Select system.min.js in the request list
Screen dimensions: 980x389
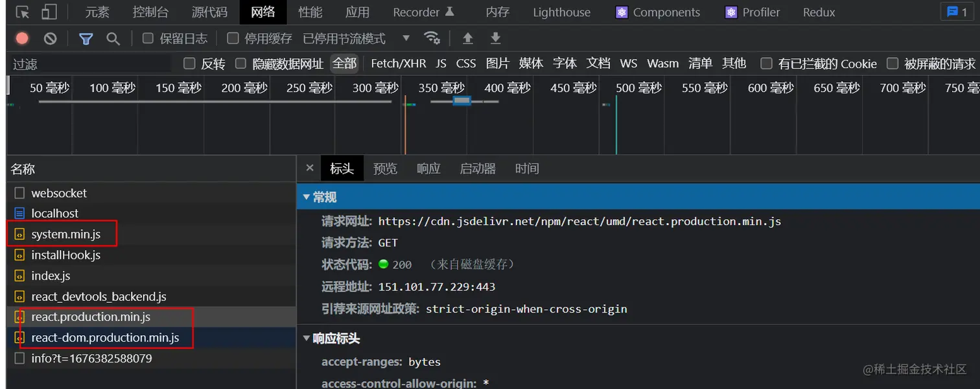[x=65, y=234]
